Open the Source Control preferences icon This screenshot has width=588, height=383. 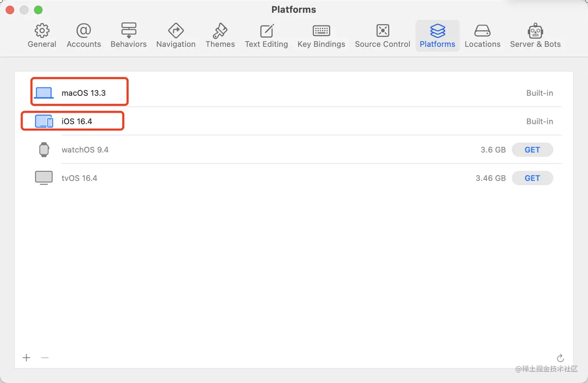[x=383, y=30]
